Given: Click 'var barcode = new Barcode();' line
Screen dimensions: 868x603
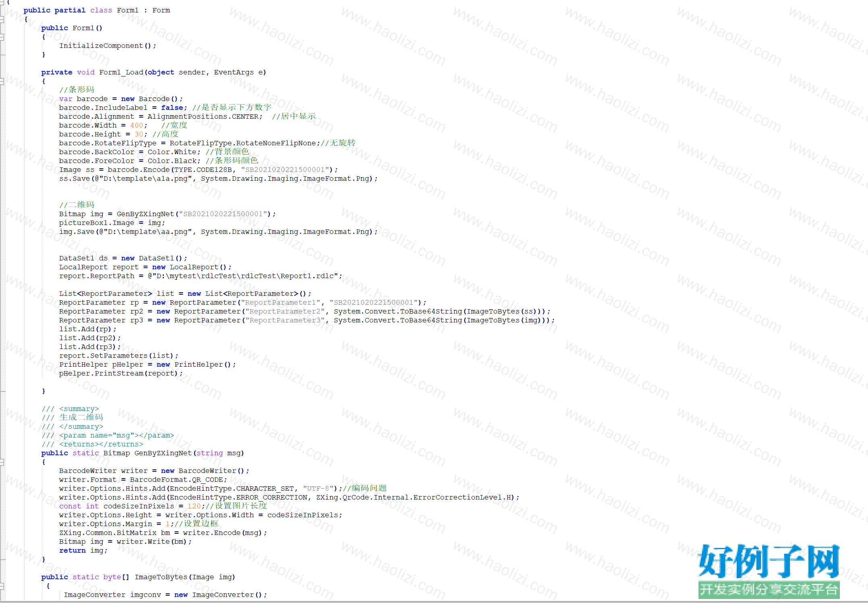Looking at the screenshot, I should 121,99.
